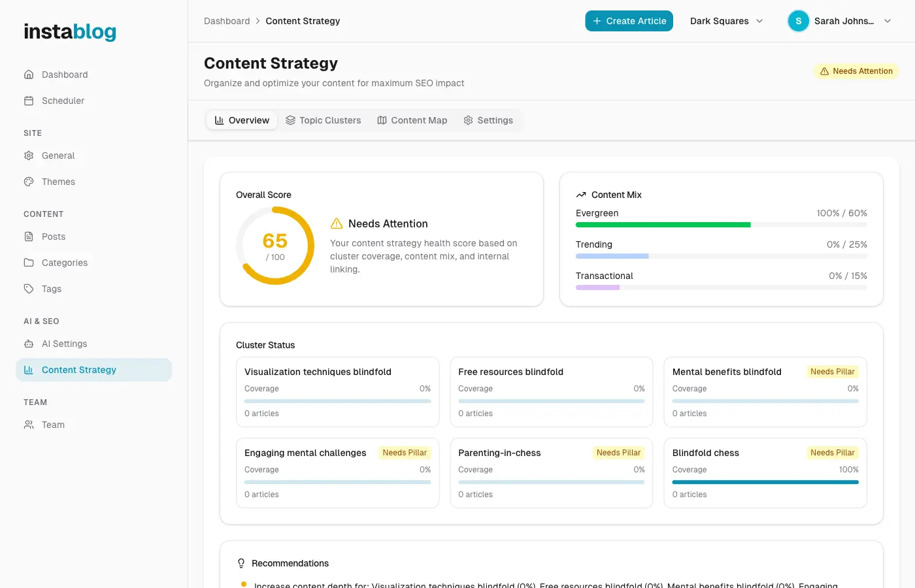Click the Recommendations lightbulb icon

tap(241, 563)
